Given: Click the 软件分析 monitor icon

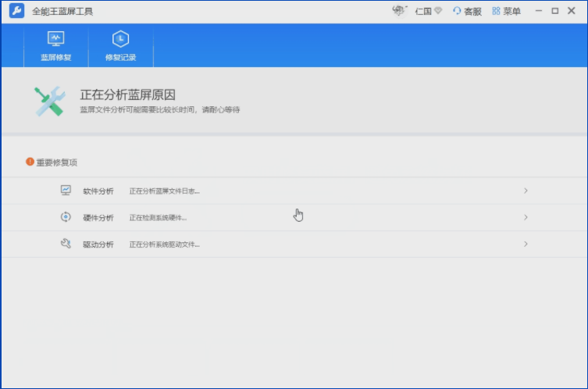Looking at the screenshot, I should pos(66,191).
